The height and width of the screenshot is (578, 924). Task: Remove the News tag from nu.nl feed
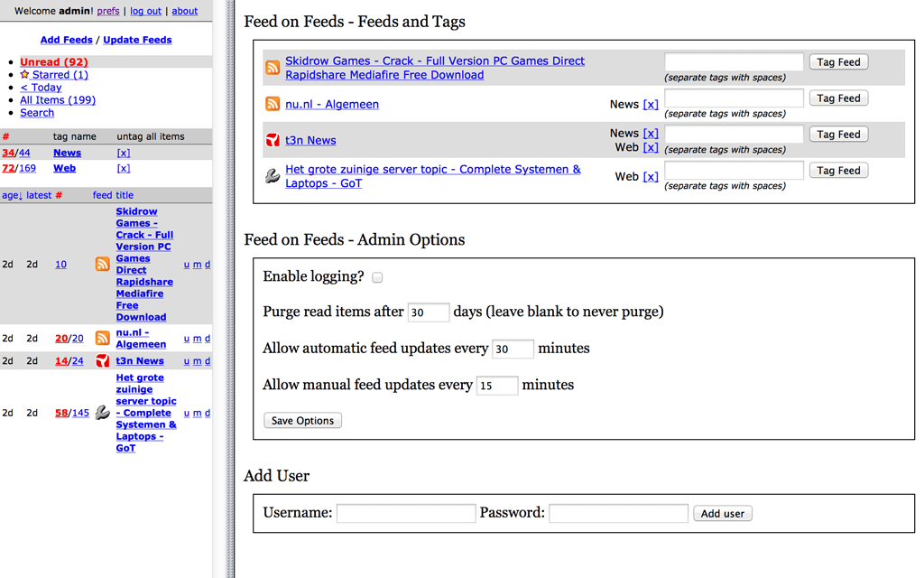(651, 105)
